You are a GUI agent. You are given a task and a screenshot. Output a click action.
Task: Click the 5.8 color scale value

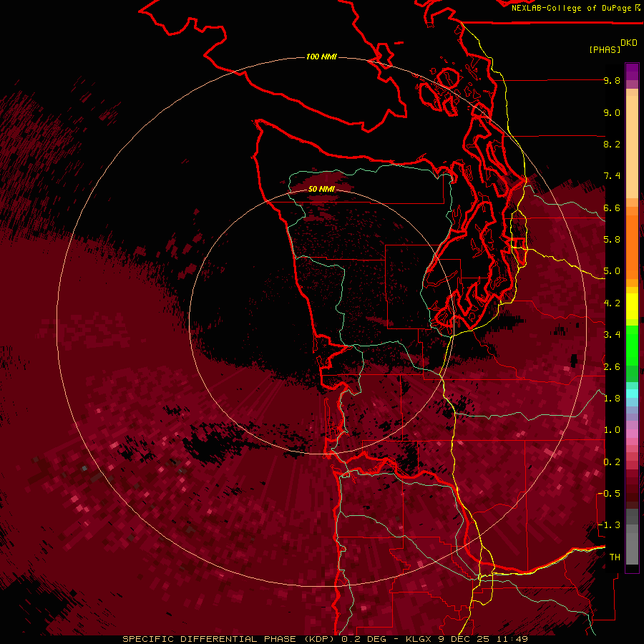point(612,240)
